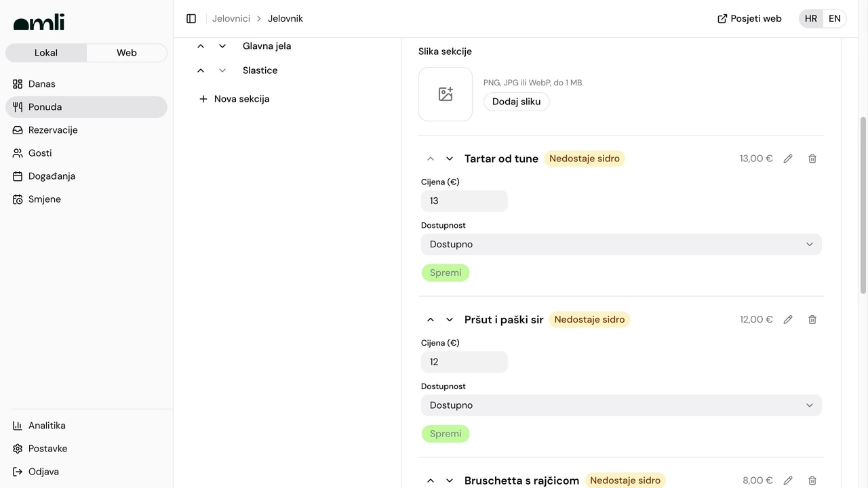Go to Događanja page
868x488 pixels.
click(86, 176)
